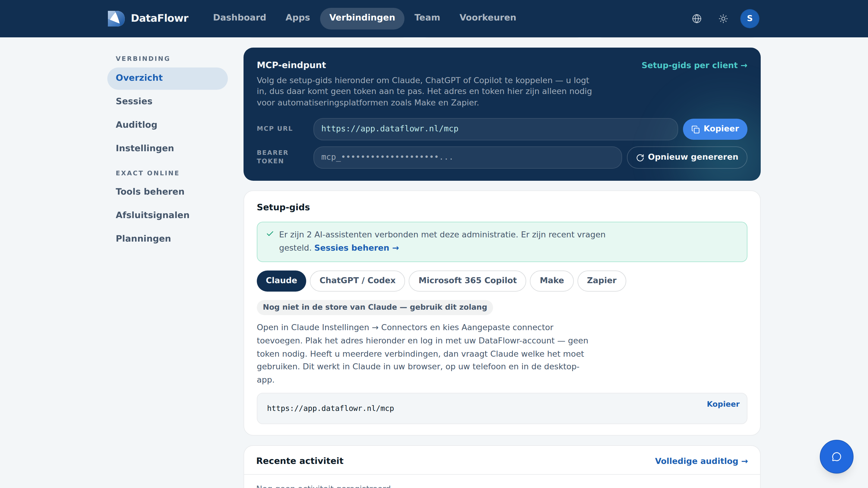Open Planningen in the sidebar
The width and height of the screenshot is (868, 488).
click(x=168, y=239)
